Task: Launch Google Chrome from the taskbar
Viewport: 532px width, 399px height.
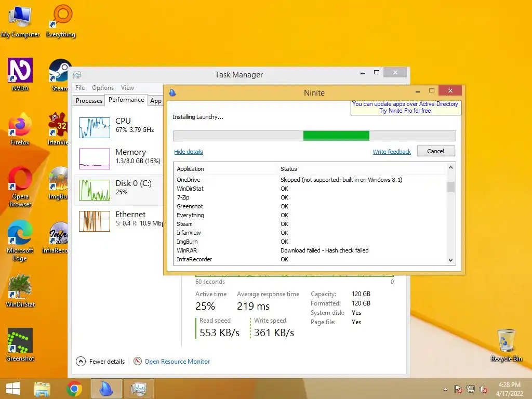Action: 74,389
